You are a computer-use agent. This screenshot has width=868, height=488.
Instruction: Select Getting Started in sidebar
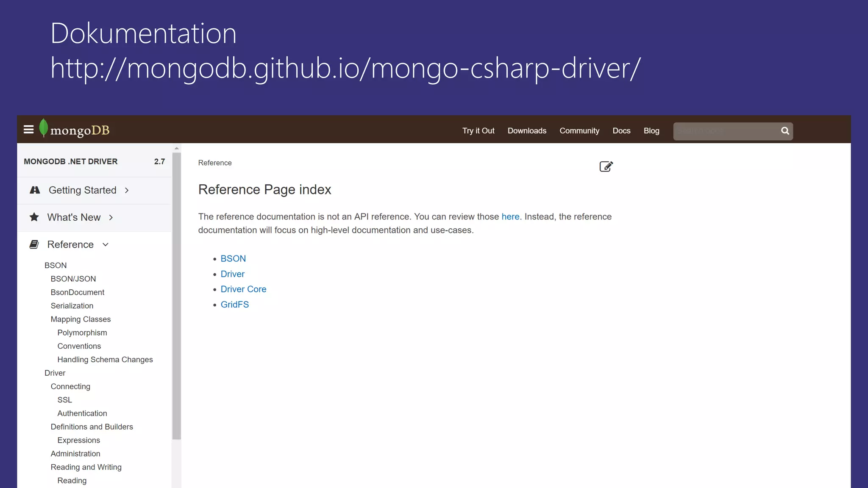pos(82,190)
